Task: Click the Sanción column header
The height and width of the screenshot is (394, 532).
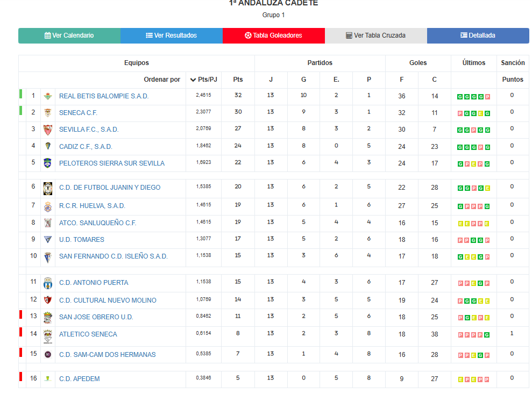Action: coord(513,63)
